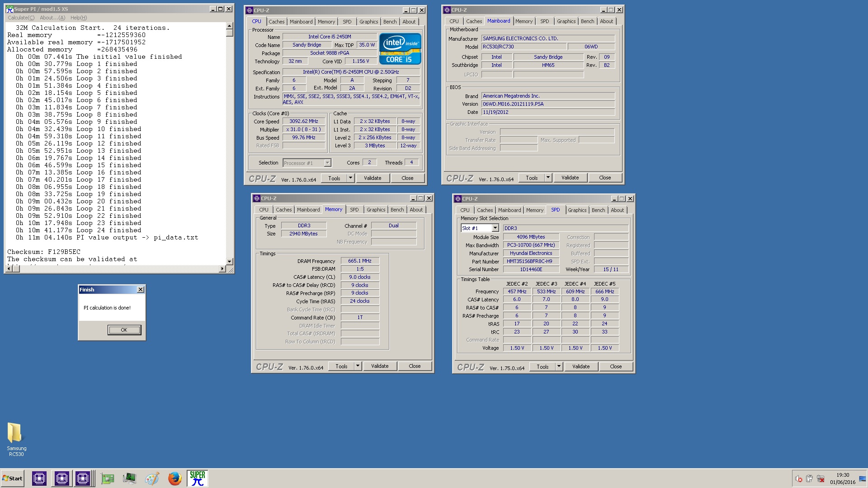Click Close button in SPD window
Screen dimensions: 868x488
coord(616,366)
